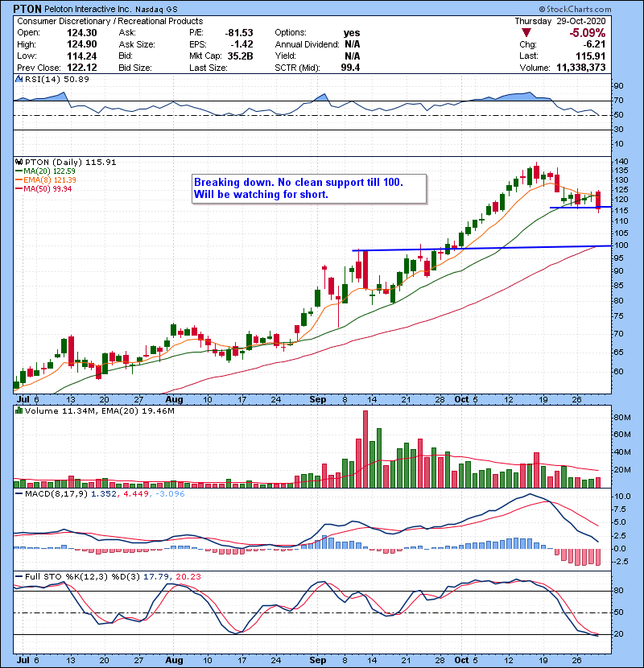This screenshot has height=668, width=644.
Task: Click the volume bars icon beside Volume label
Action: click(x=19, y=410)
